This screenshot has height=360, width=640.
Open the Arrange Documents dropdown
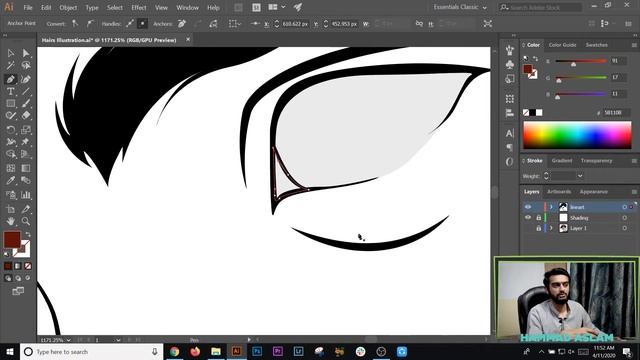coord(276,7)
